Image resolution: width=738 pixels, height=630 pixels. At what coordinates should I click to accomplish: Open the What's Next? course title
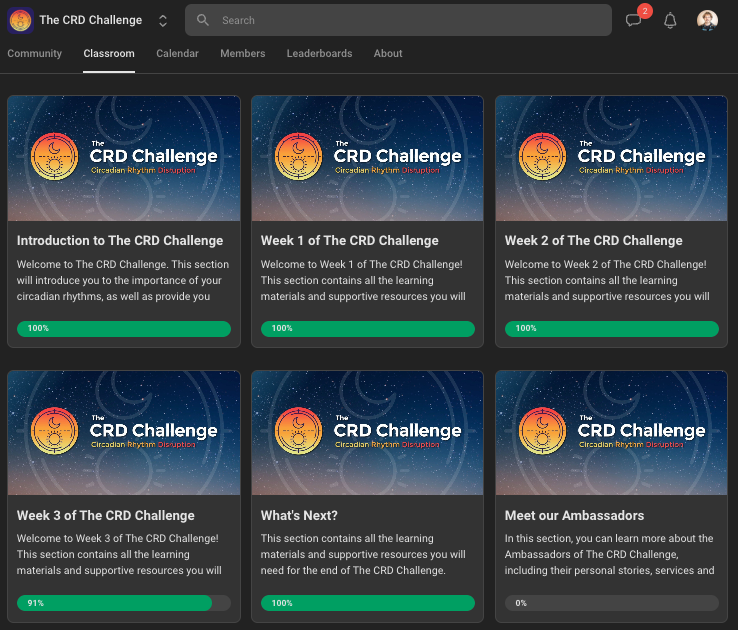point(299,516)
